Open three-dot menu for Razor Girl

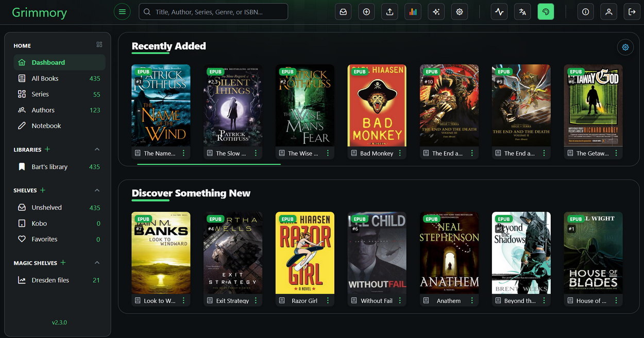pyautogui.click(x=328, y=300)
